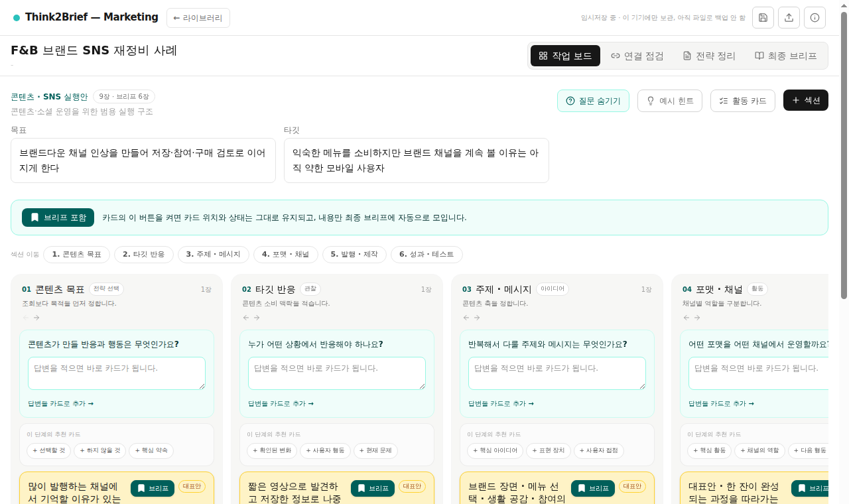Click 대표안 tag on 타깃 반응 card
Image resolution: width=849 pixels, height=504 pixels.
pyautogui.click(x=412, y=486)
